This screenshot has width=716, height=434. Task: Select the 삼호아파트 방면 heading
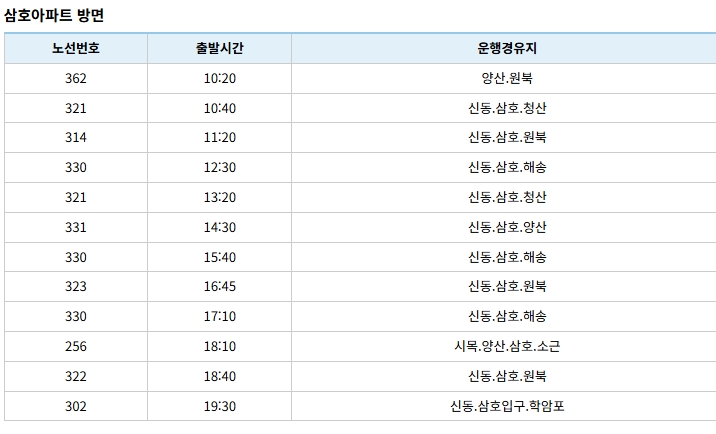(54, 16)
